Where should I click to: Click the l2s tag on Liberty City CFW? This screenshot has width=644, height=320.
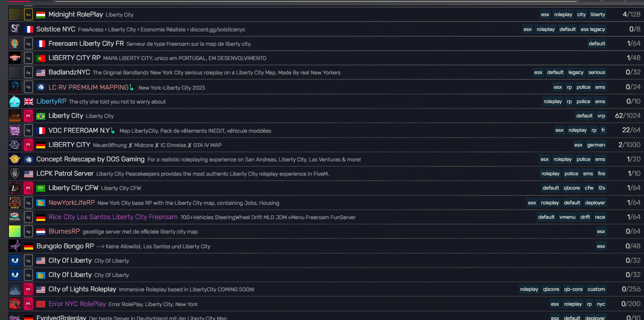602,188
